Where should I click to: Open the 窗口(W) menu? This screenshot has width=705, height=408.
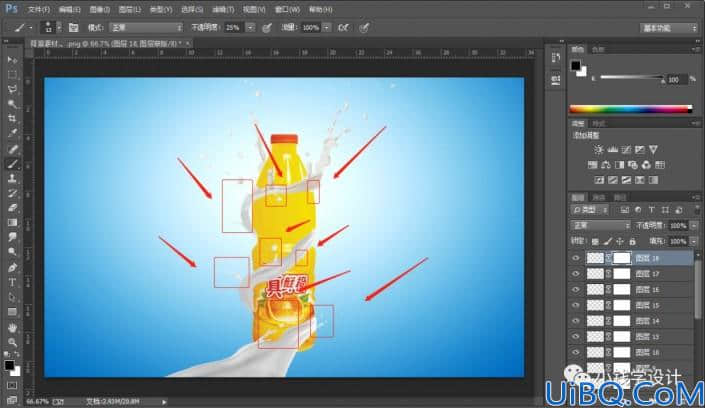pos(287,9)
